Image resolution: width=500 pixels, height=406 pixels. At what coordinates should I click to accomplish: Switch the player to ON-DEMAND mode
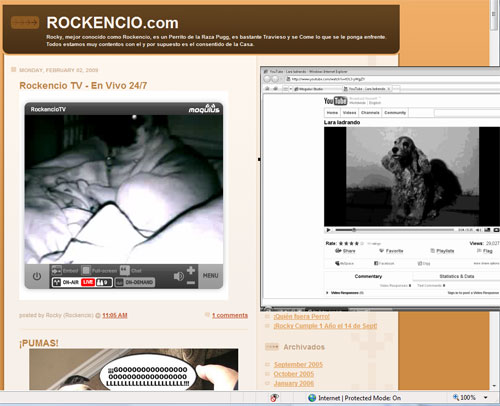point(135,282)
